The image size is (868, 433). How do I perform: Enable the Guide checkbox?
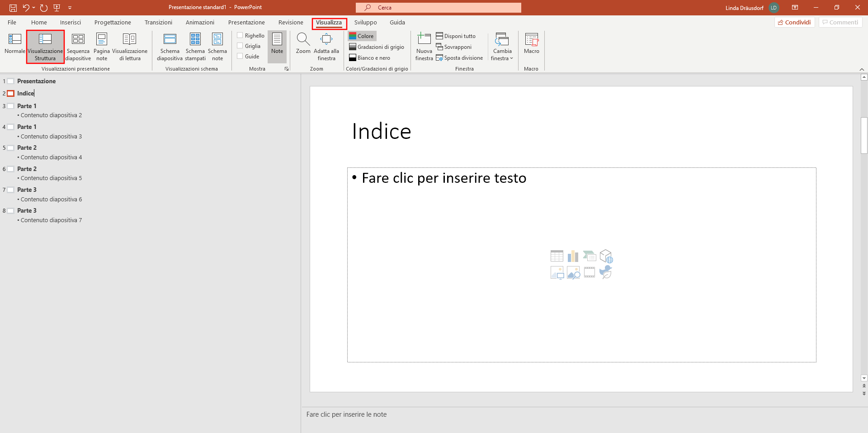click(240, 56)
